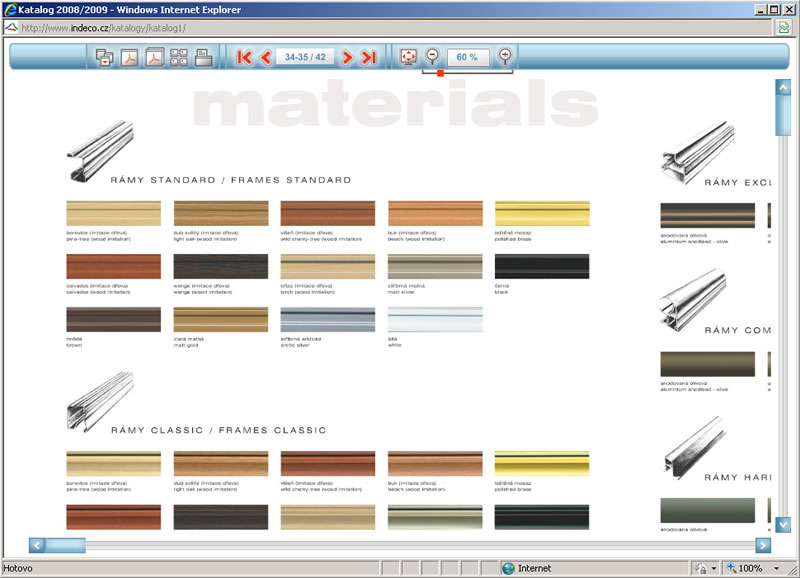Click the 34-35 / 42 page number field
Viewport: 800px width, 578px height.
click(306, 57)
